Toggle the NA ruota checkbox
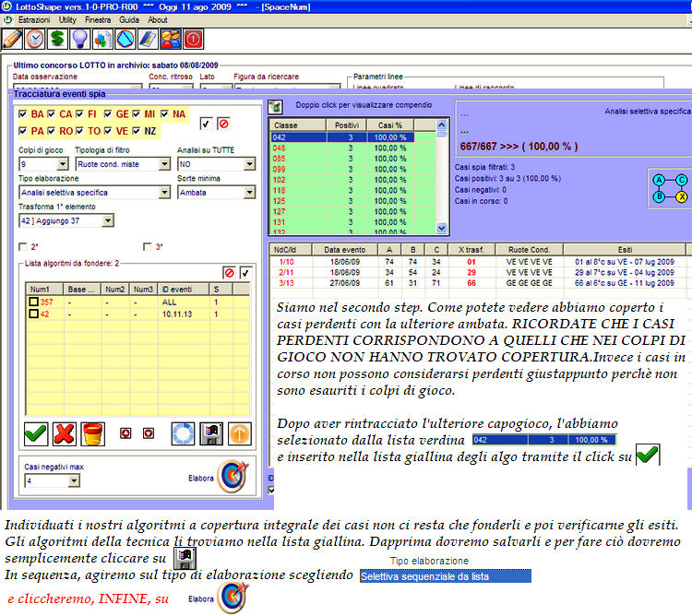The width and height of the screenshot is (692, 616). coord(164,114)
